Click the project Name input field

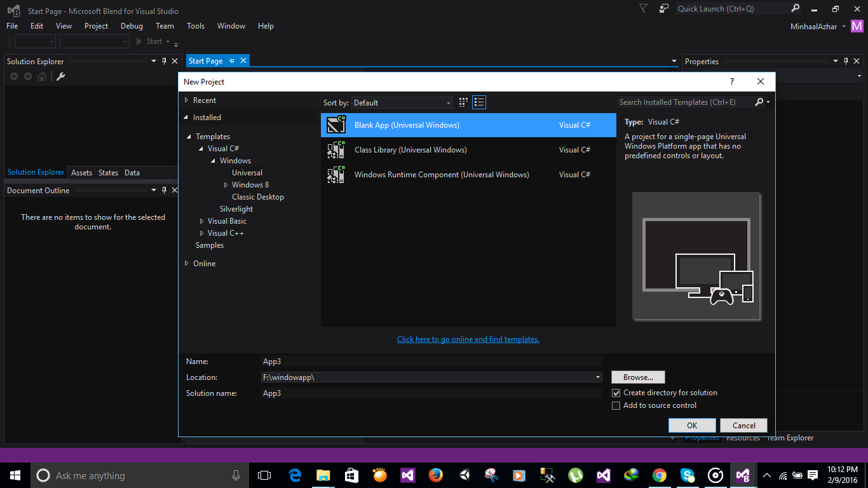pos(431,362)
